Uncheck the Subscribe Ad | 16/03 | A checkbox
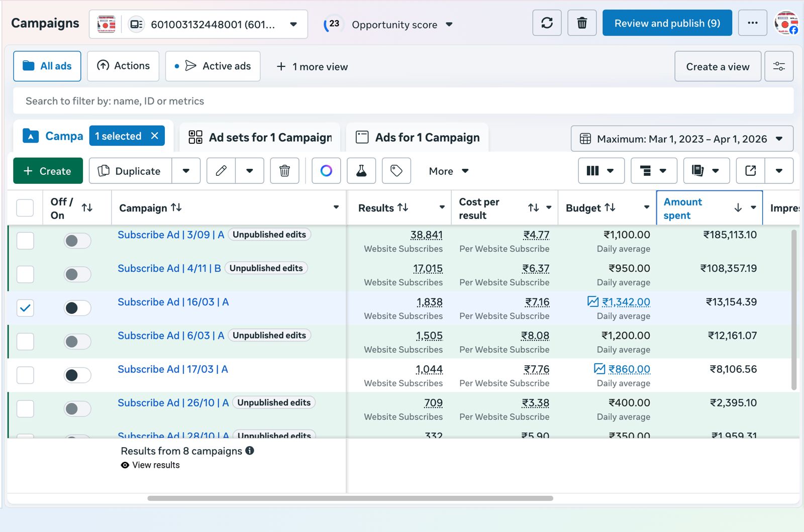 (x=25, y=308)
